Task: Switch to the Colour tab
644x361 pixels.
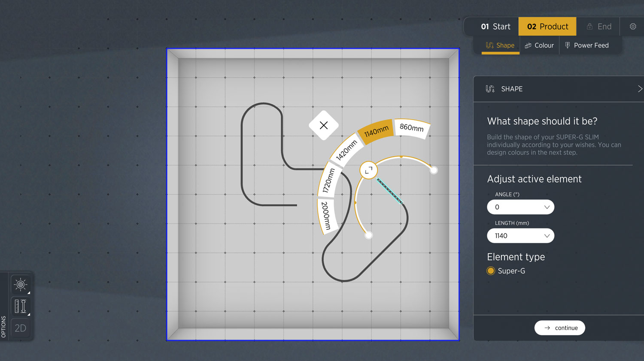Action: pos(539,45)
